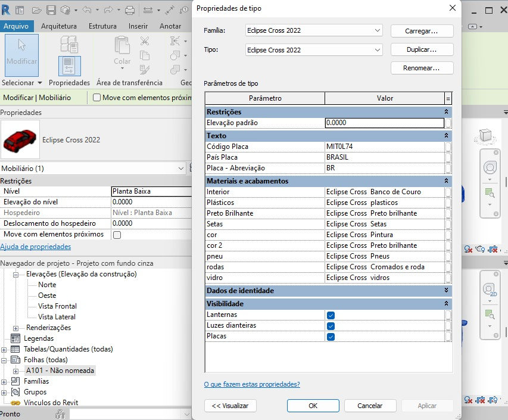
Task: Print using the printer icon
Action: pos(130,10)
